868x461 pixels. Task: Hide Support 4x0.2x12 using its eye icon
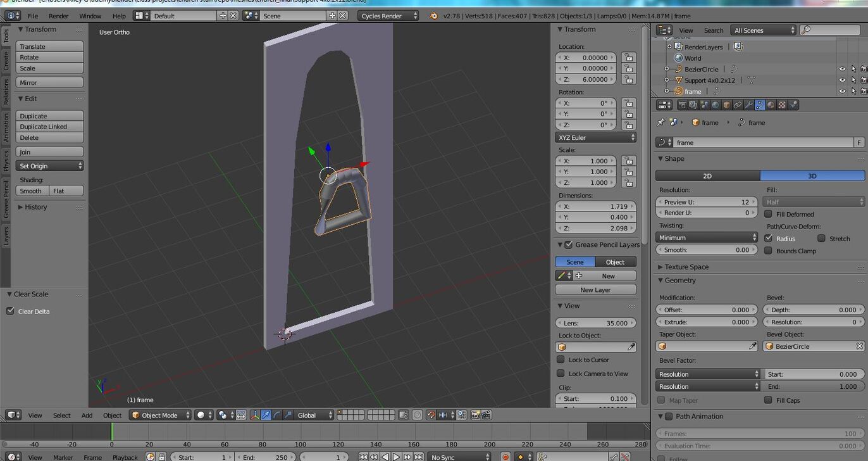click(x=842, y=80)
